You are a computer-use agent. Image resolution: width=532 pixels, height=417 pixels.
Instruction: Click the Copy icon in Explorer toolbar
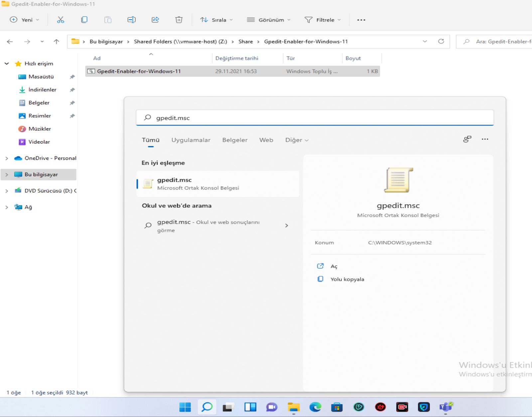84,20
